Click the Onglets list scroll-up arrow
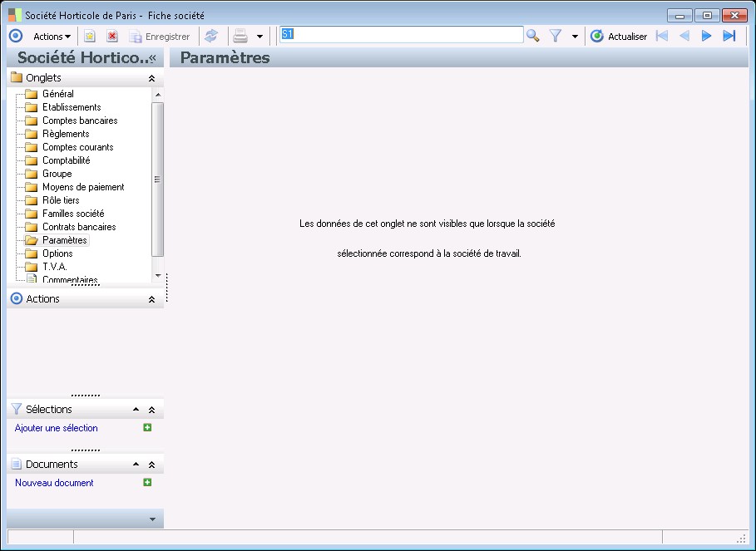Screen dimensions: 756x551 click(x=158, y=95)
